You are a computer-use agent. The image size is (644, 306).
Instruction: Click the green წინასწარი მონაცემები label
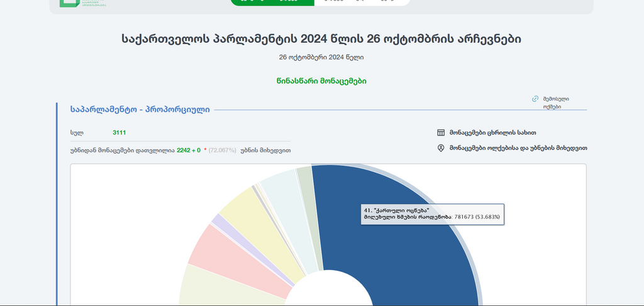click(321, 81)
